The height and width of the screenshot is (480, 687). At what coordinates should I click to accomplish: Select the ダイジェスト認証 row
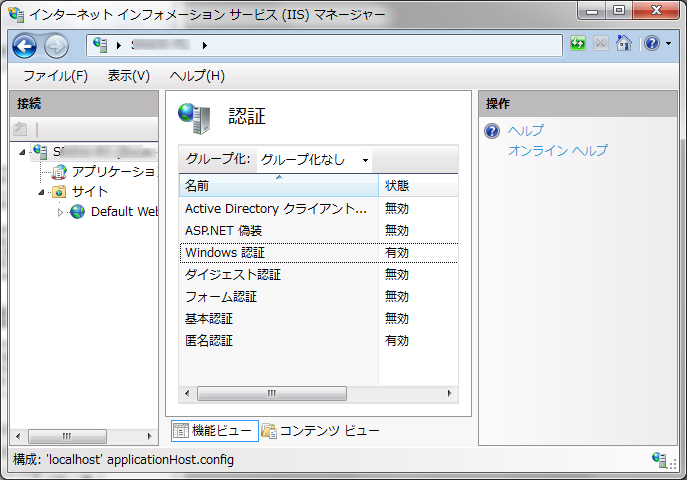319,275
